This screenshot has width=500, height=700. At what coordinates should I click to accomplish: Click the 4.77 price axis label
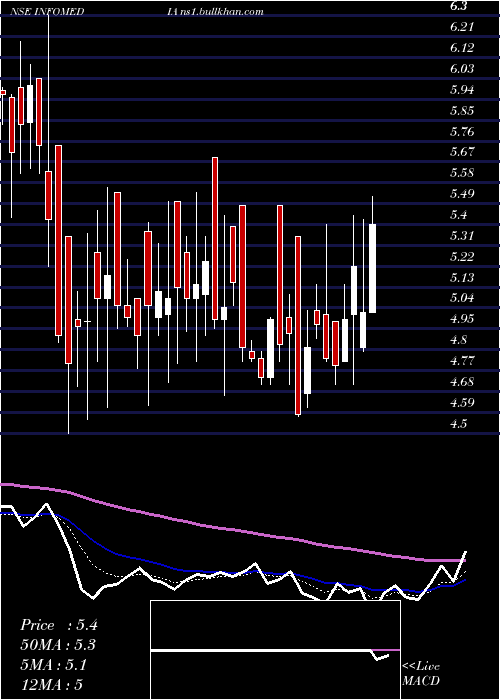462,362
